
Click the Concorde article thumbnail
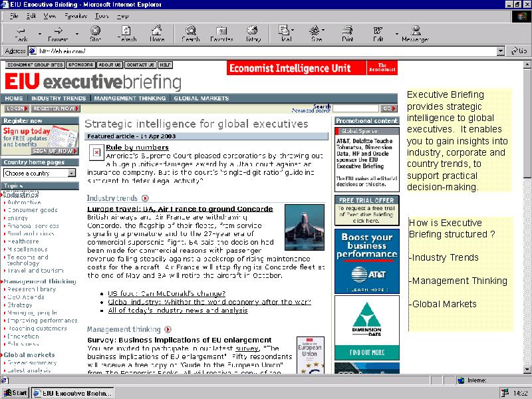point(305,227)
